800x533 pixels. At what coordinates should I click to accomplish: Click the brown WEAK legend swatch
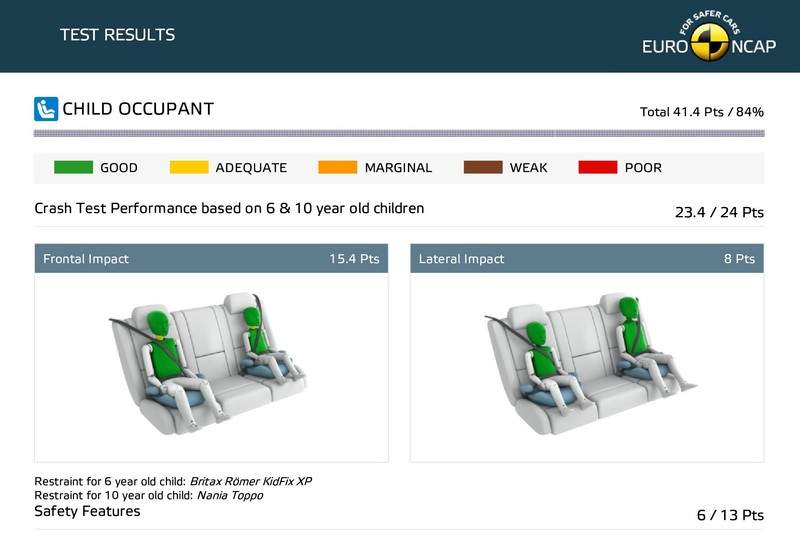pos(483,167)
